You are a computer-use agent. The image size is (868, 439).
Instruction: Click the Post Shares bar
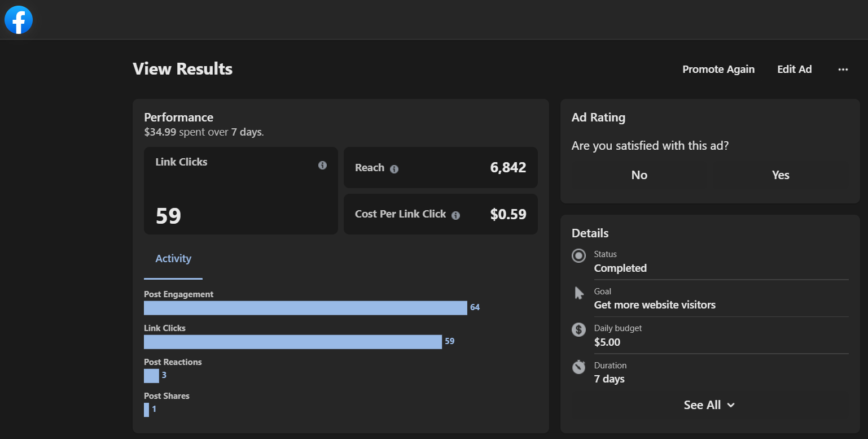pyautogui.click(x=147, y=410)
